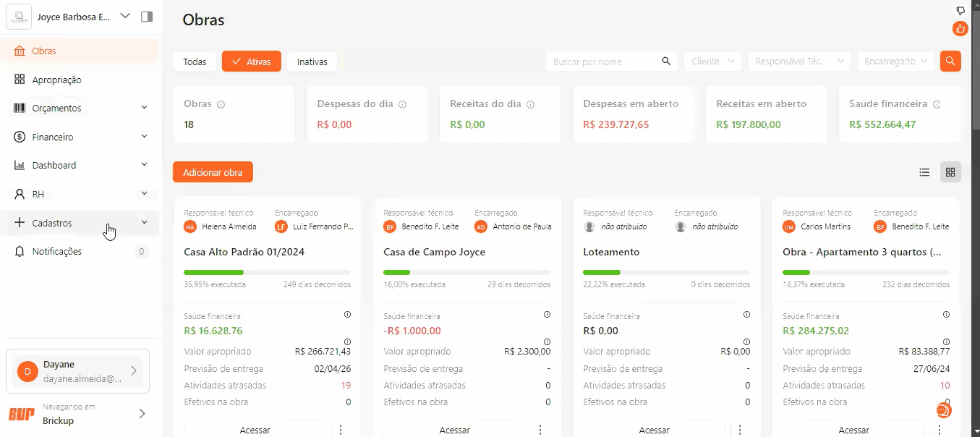Show info for Saúde financeira summary
Viewport: 980px width, 437px height.
pos(937,104)
